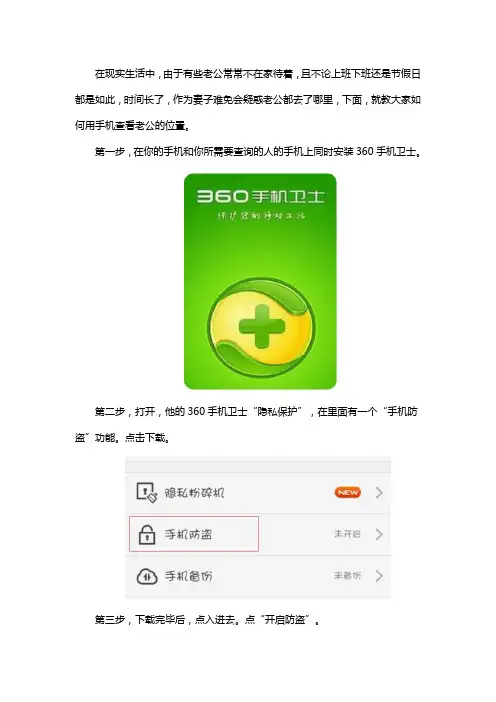Click the privacy shredder icon

point(147,492)
